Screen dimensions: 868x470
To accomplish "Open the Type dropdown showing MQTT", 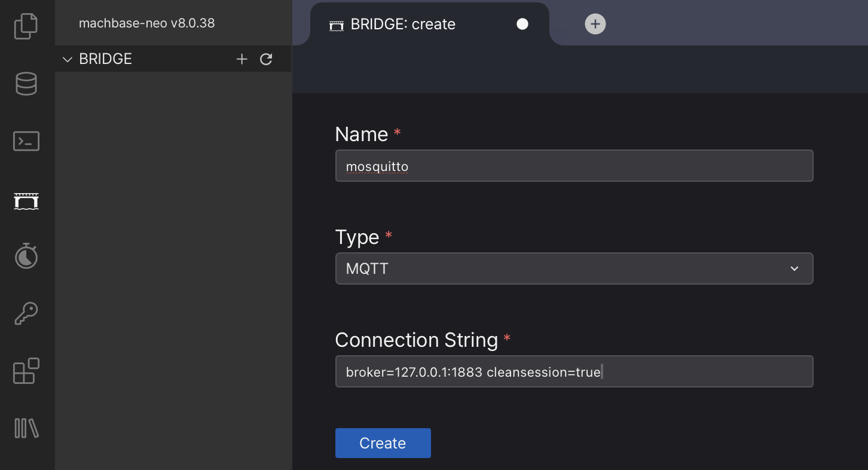I will coord(562,268).
